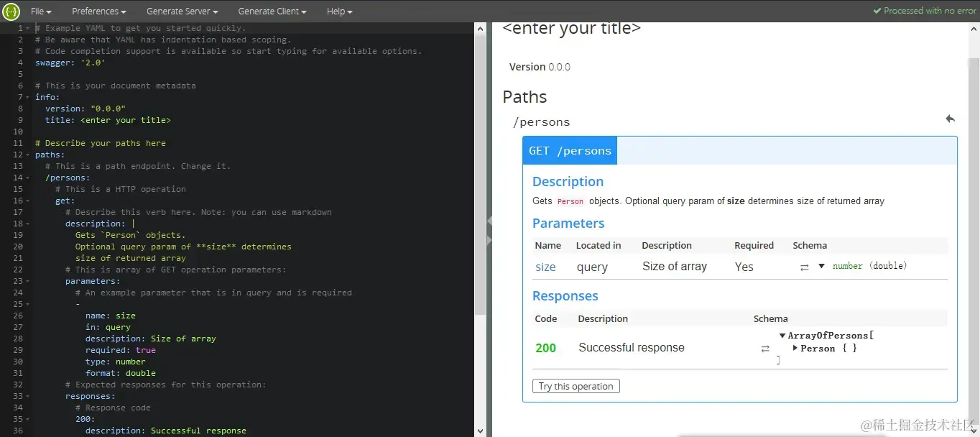Collapse the number (double) schema triangle
The width and height of the screenshot is (980, 437).
(x=821, y=266)
